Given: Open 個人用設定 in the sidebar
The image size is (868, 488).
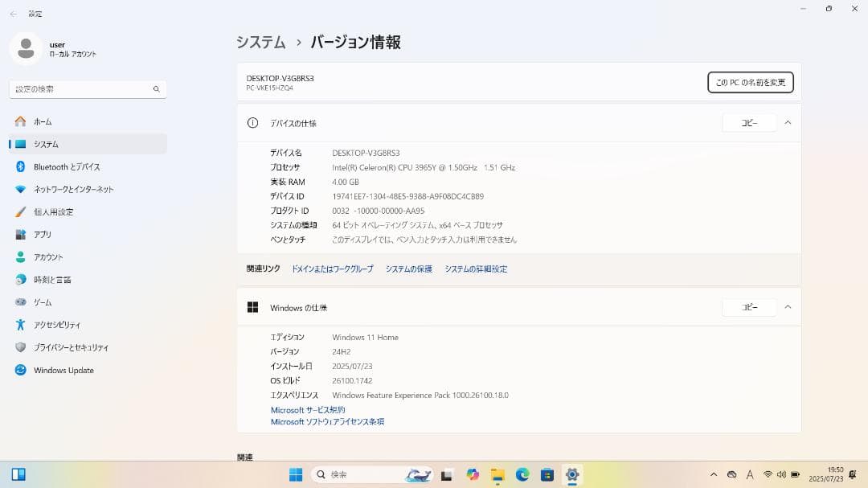Looking at the screenshot, I should tap(88, 212).
